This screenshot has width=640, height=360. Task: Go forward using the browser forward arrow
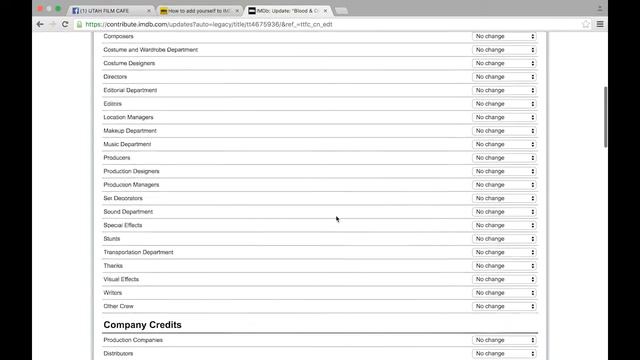(52, 24)
